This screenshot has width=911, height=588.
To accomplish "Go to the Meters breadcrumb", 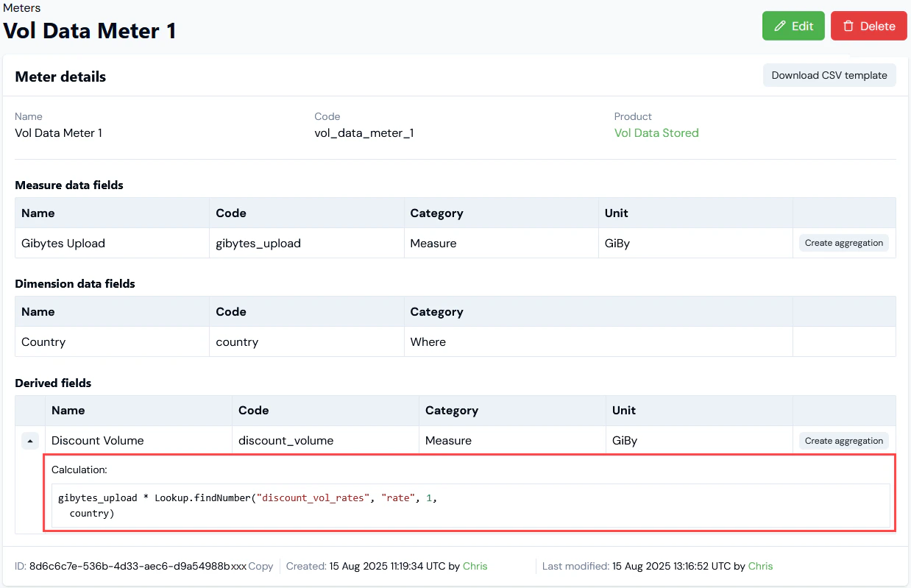I will 22,8.
